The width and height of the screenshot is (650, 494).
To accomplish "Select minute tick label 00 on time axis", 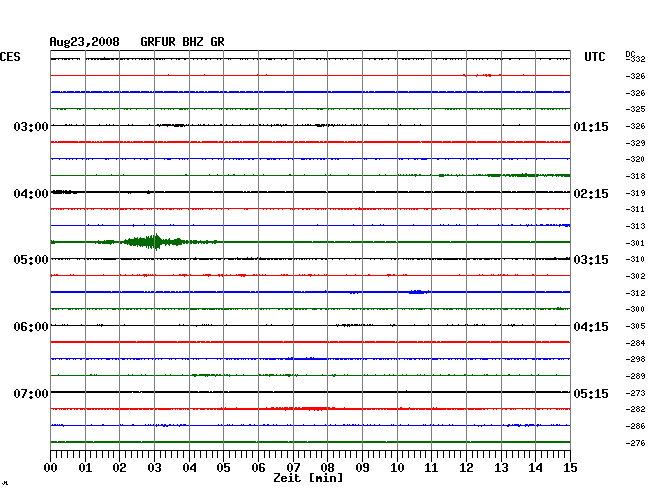I will point(51,467).
